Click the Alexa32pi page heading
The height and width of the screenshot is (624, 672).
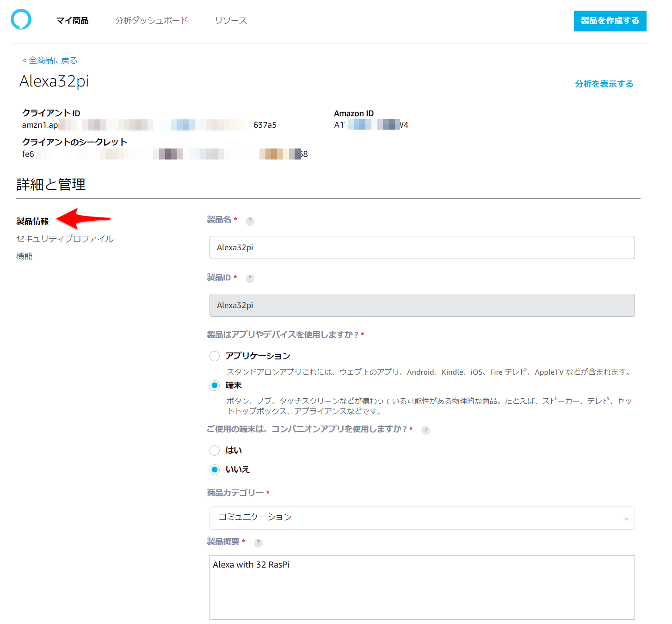tap(54, 81)
